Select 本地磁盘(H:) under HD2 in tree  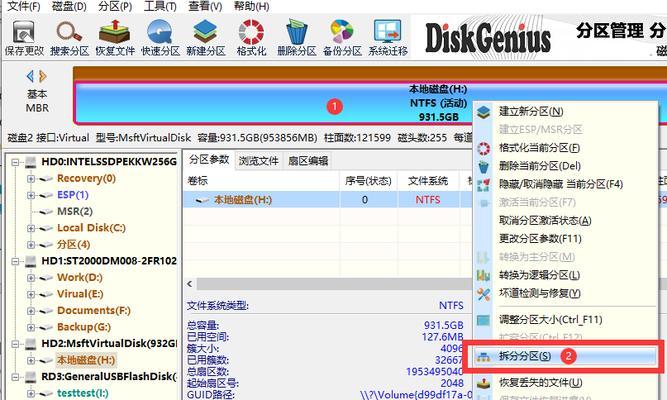tap(86, 360)
